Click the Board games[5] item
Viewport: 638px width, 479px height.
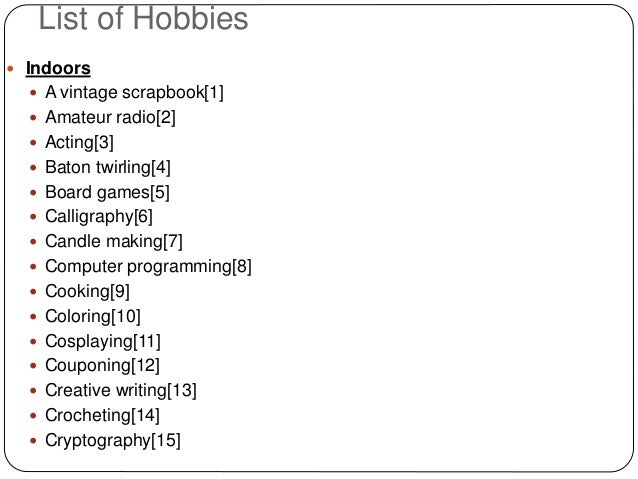pyautogui.click(x=107, y=192)
